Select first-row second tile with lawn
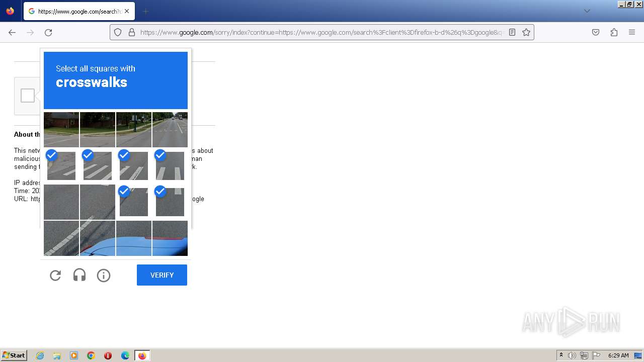Viewport: 644px width, 362px height. coord(98,130)
